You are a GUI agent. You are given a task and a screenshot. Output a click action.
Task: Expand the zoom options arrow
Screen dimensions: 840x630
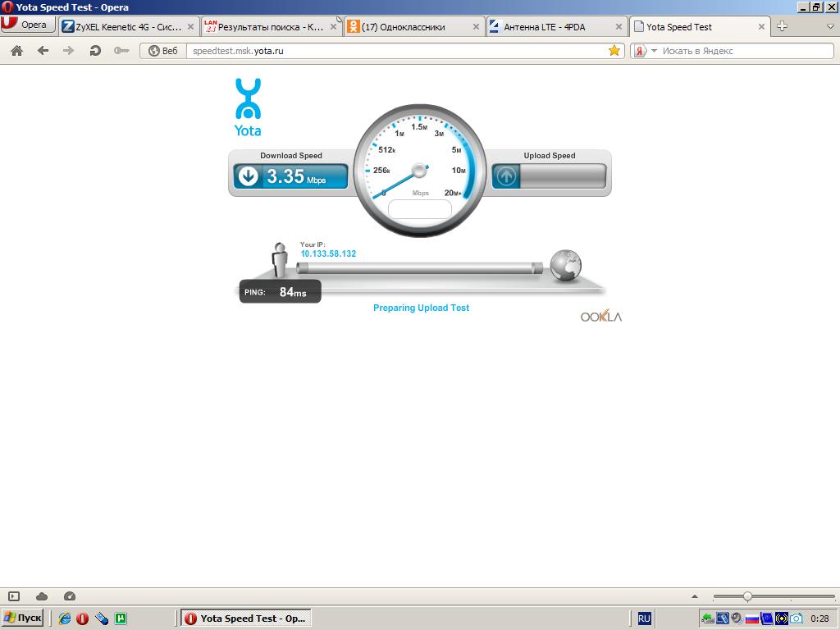tap(695, 596)
